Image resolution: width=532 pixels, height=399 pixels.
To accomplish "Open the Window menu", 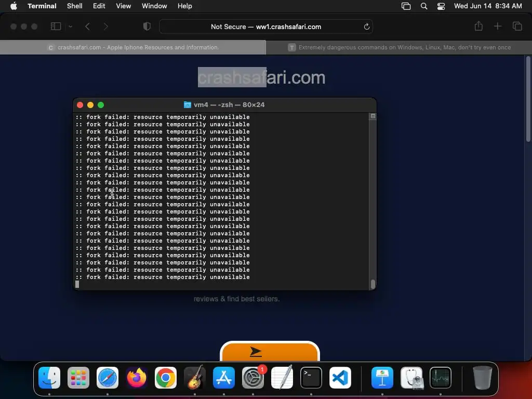I will [154, 6].
